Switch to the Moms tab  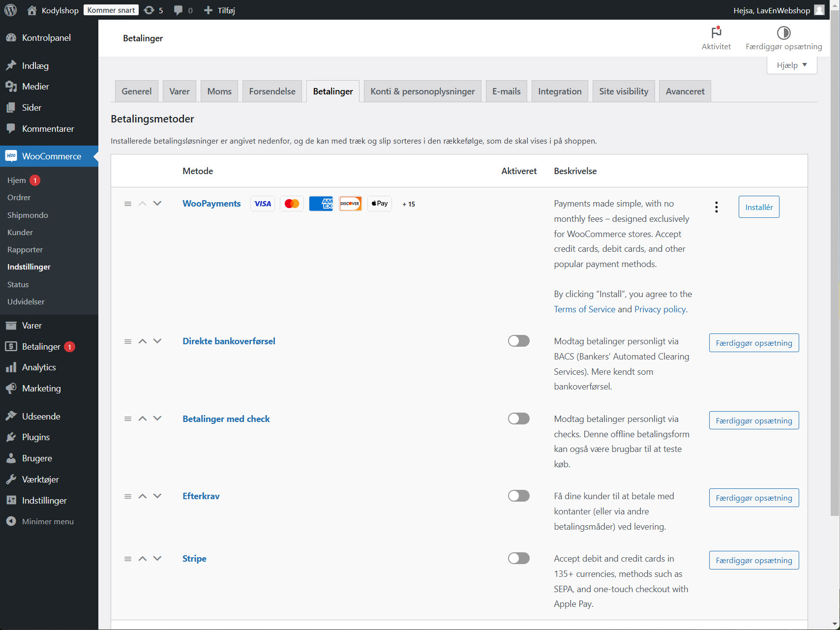point(219,91)
